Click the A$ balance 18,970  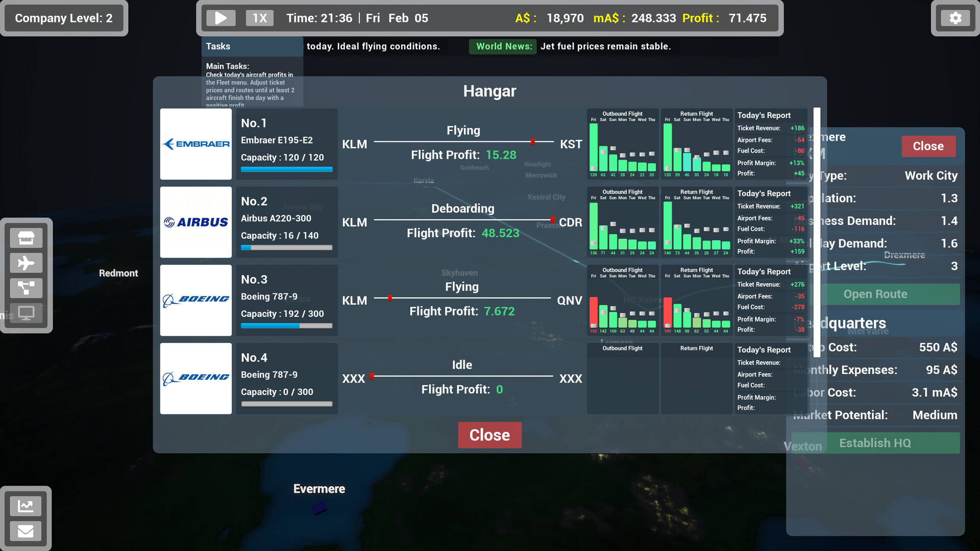[565, 18]
